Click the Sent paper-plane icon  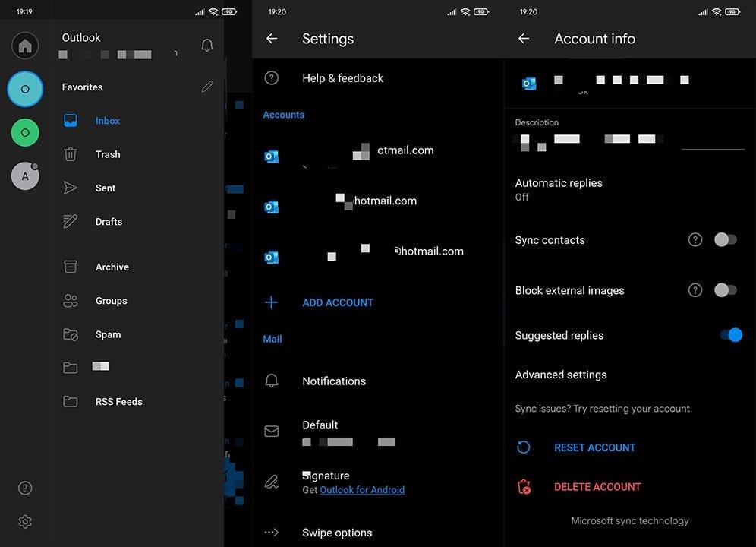click(71, 188)
